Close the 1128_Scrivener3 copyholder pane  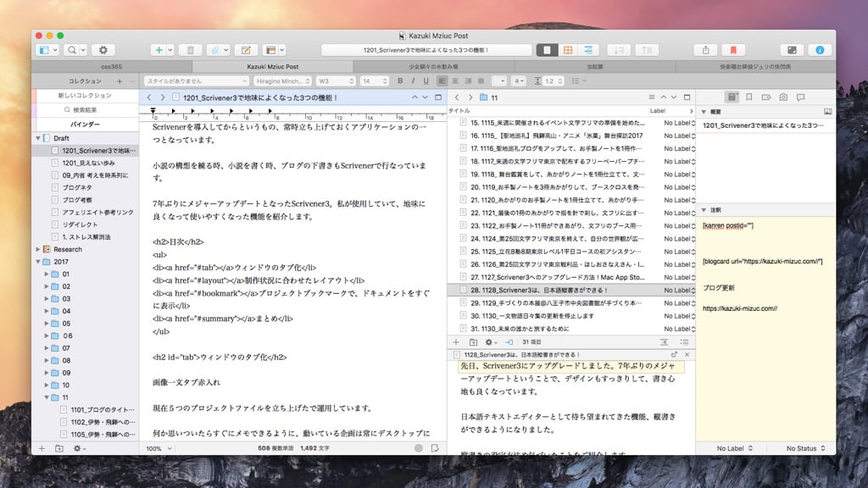687,355
